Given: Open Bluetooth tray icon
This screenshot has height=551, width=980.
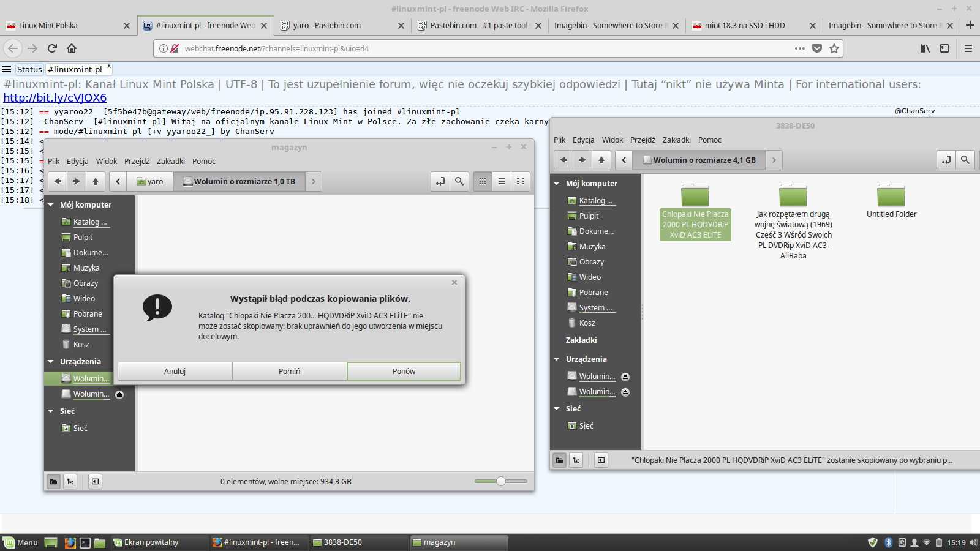Looking at the screenshot, I should click(x=889, y=542).
